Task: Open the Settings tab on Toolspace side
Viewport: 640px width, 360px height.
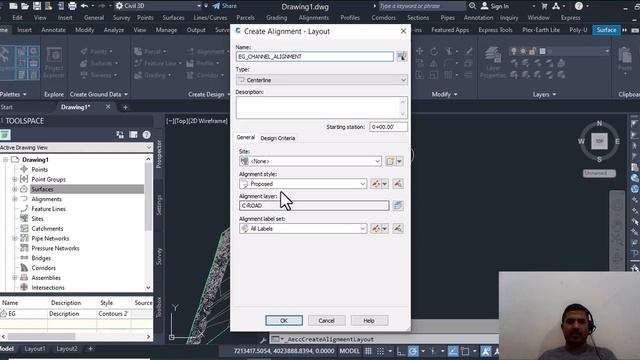Action: pos(159,205)
